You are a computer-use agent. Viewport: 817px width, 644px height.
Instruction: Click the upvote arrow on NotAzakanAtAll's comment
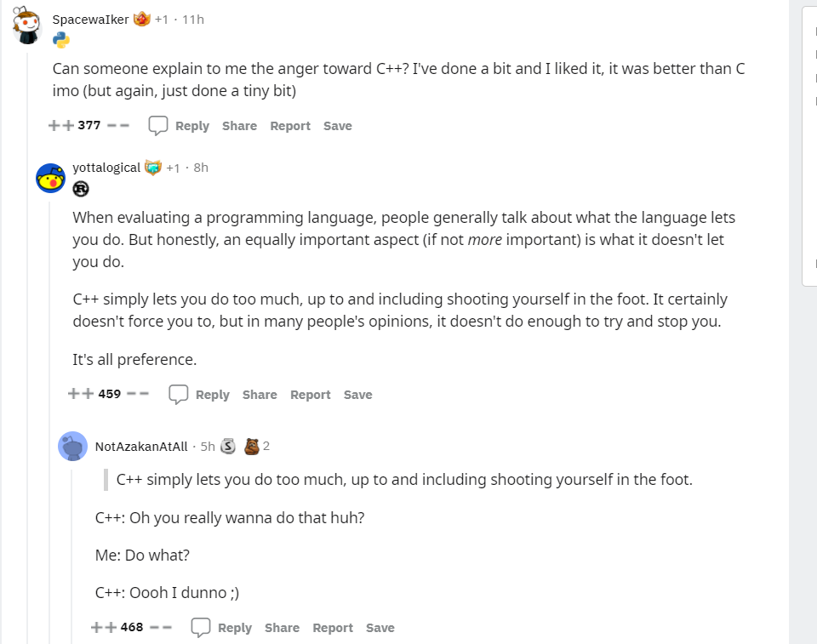pyautogui.click(x=97, y=627)
